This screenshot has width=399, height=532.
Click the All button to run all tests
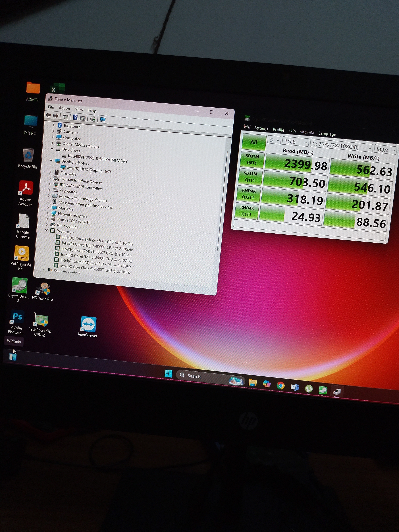coord(254,142)
